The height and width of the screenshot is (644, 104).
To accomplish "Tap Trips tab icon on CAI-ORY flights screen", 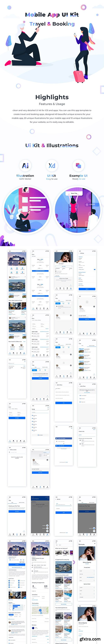I will (40, 309).
